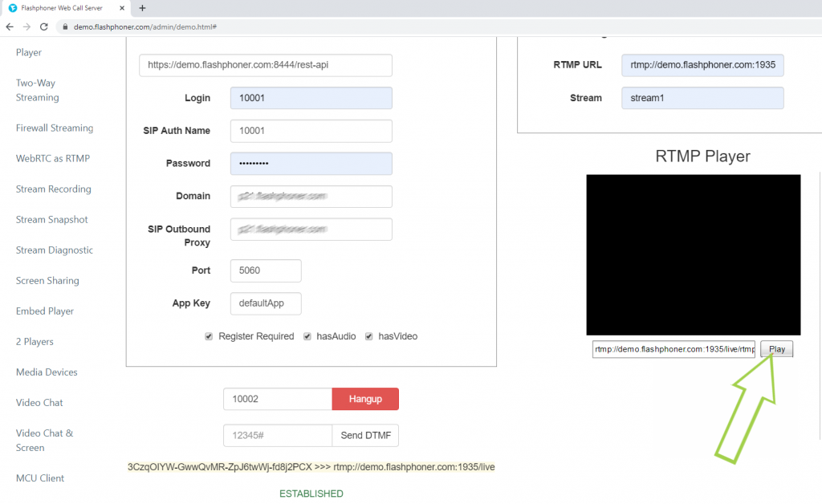This screenshot has width=822, height=504.
Task: Toggle the hasVideo checkbox
Action: coord(369,336)
